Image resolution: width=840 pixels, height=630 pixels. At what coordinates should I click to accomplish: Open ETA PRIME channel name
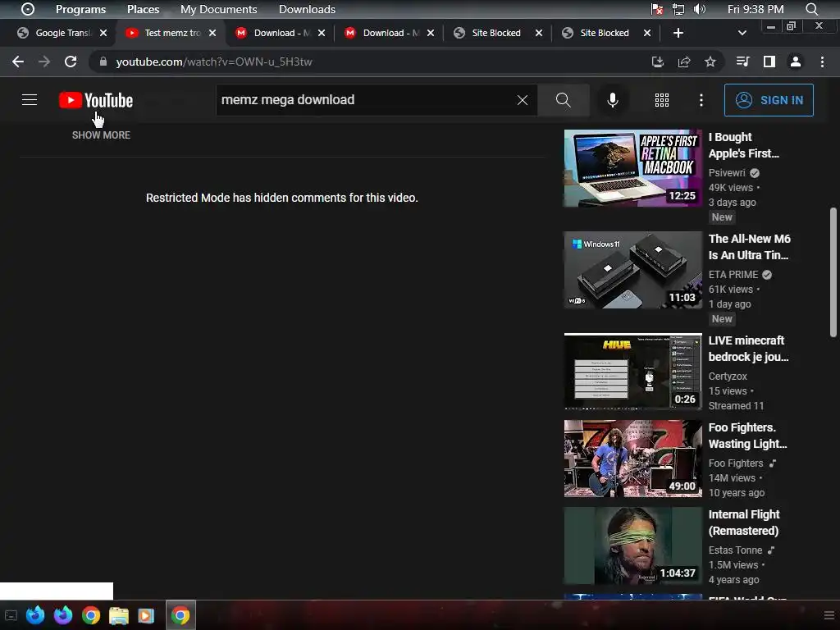pyautogui.click(x=733, y=274)
